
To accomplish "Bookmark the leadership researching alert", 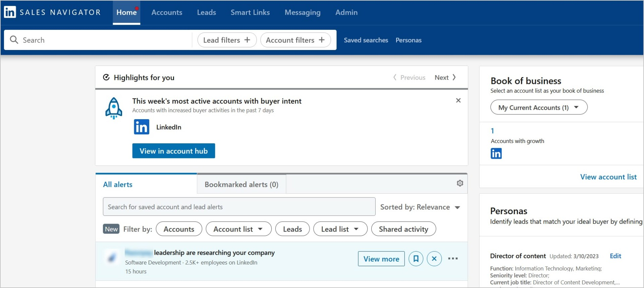I will (x=416, y=259).
